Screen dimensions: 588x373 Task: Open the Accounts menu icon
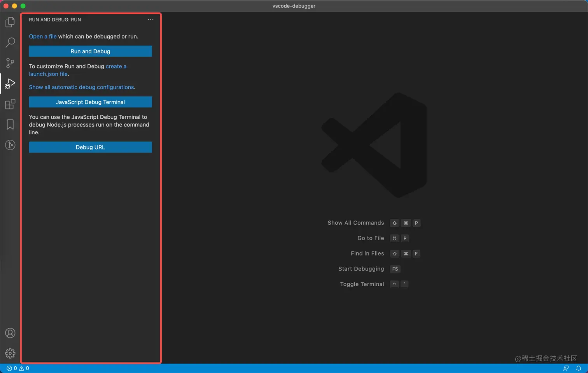pos(10,333)
